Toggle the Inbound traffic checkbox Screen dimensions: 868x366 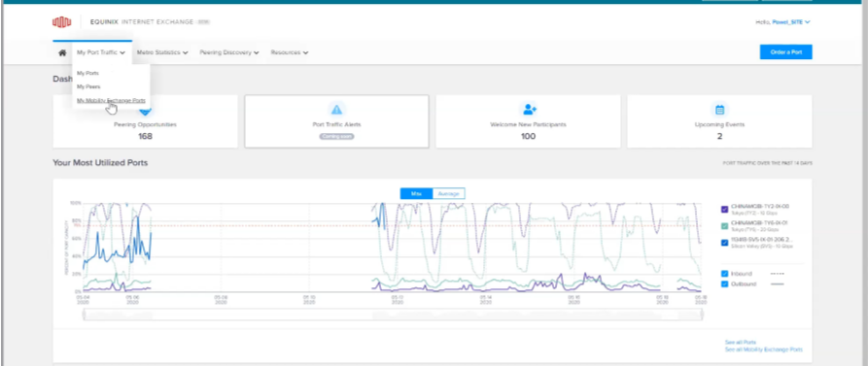click(724, 274)
